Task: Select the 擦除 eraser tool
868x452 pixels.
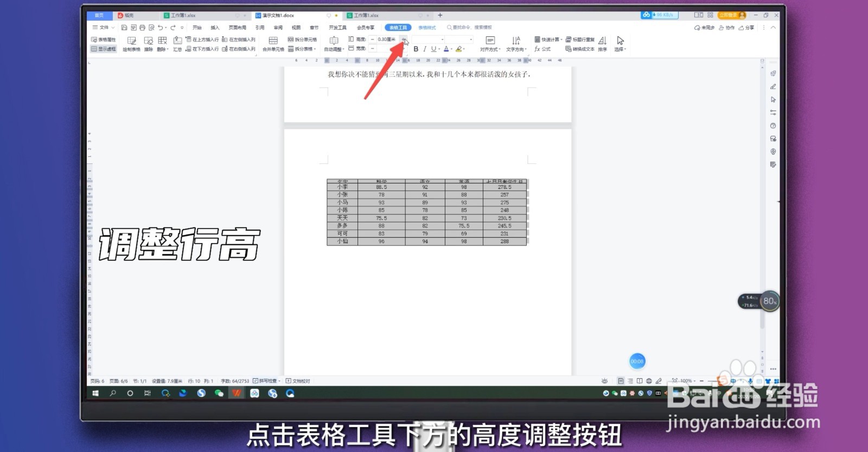Action: click(148, 44)
